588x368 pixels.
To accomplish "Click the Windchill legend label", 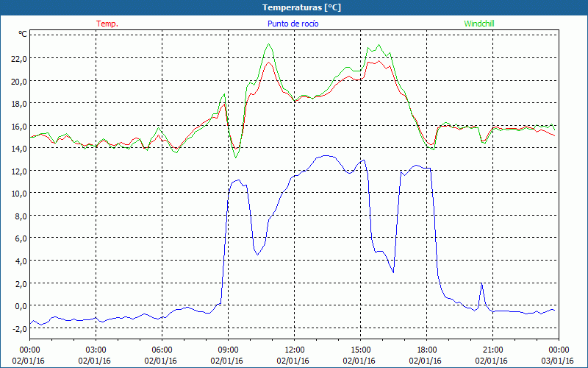I will (479, 24).
